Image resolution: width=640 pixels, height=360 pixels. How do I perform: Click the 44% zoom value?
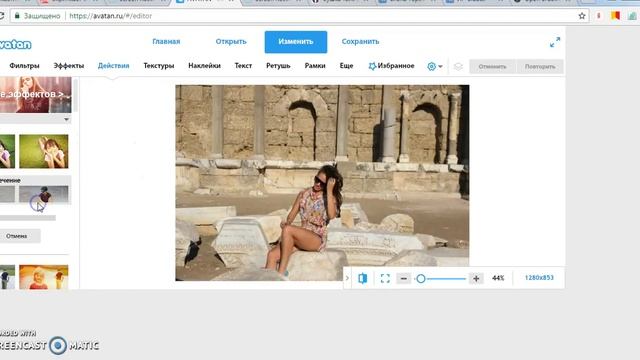pos(498,278)
